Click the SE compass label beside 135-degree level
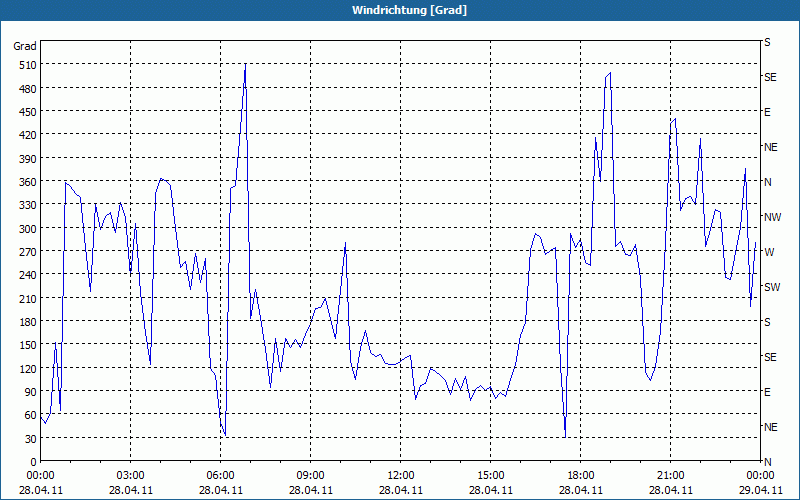 pyautogui.click(x=770, y=357)
